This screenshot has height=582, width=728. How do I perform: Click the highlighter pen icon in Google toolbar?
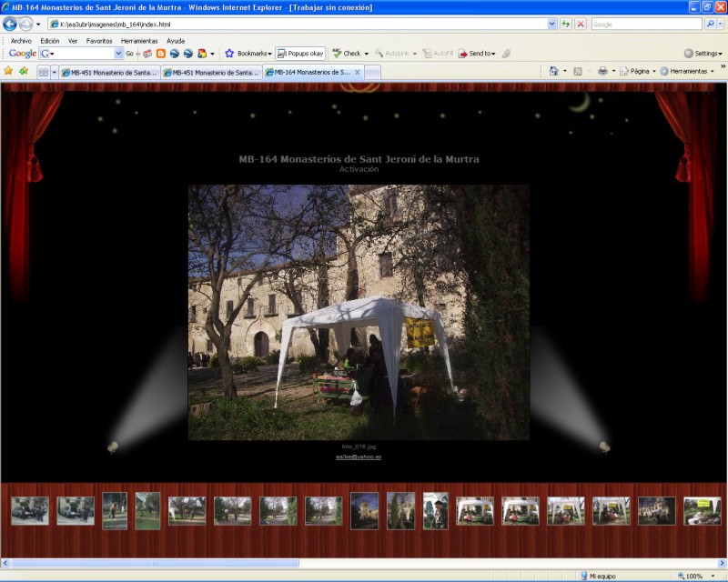point(506,54)
